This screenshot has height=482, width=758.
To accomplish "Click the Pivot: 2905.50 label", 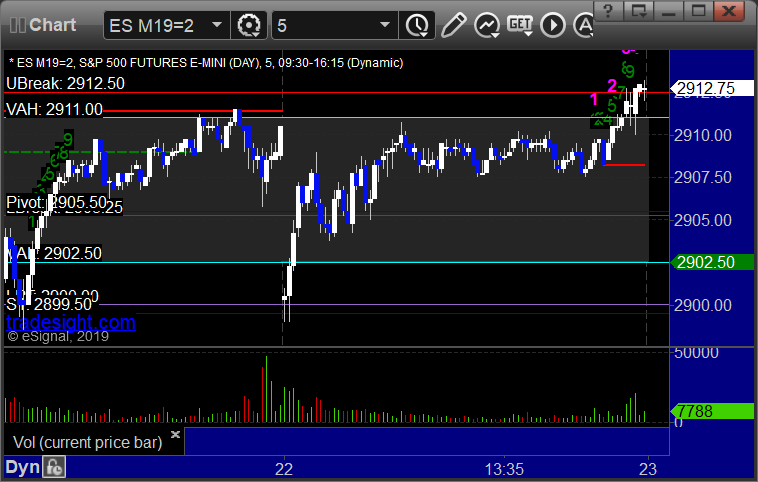I will (56, 202).
